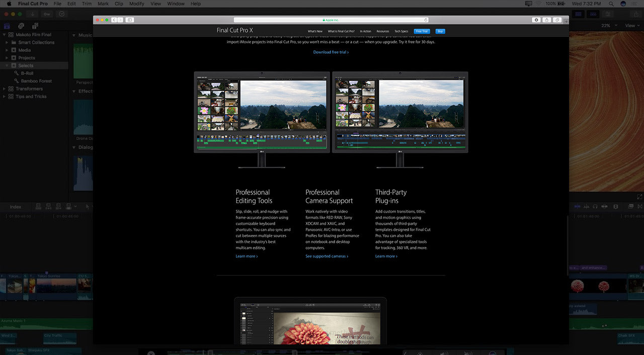Toggle the timeline panel button in Final Cut toolbar
Screen dimensions: 644x355
pos(594,14)
